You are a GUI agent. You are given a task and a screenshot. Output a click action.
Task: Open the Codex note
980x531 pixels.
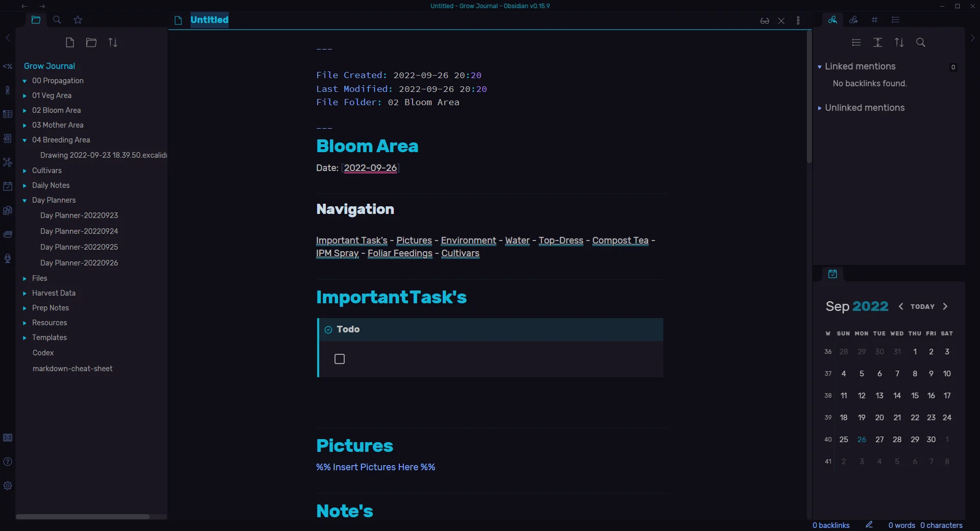pos(43,353)
